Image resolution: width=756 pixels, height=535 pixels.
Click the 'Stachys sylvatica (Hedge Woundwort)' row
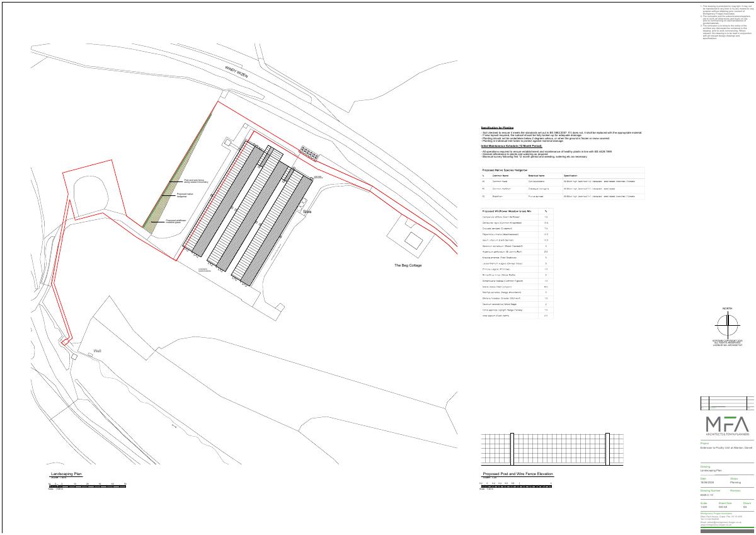517,292
